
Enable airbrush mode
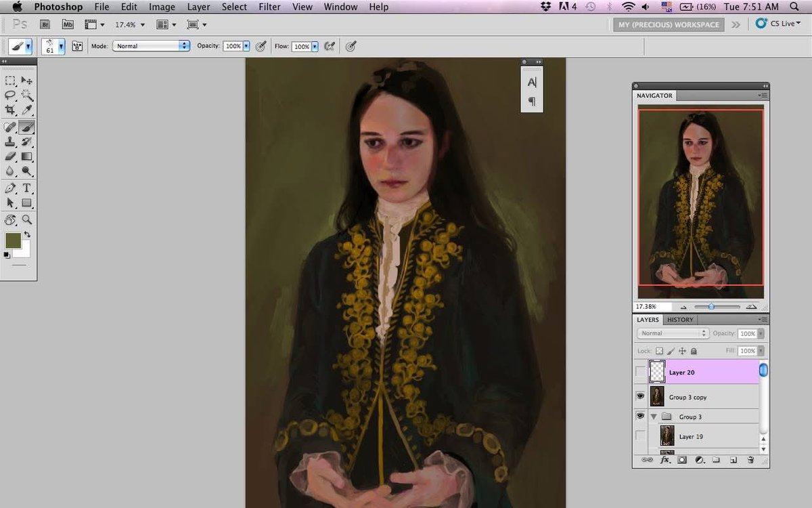pos(330,47)
